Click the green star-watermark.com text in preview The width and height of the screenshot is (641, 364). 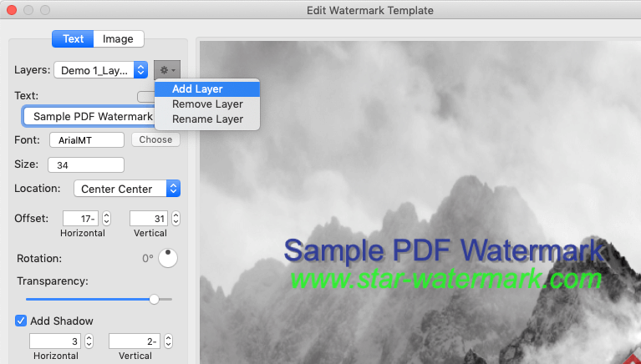click(x=445, y=277)
